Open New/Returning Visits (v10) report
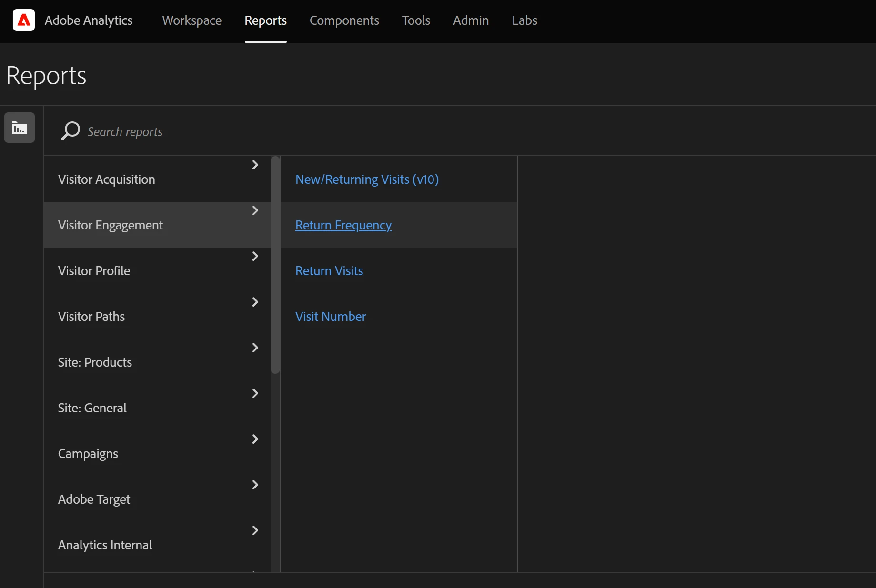The image size is (876, 588). [x=367, y=179]
